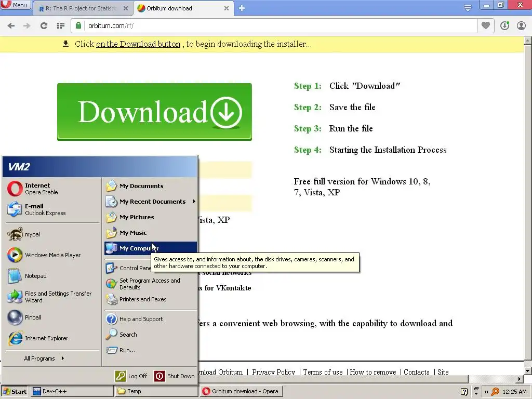532x399 pixels.
Task: Go back with the back arrow
Action: pos(11,26)
